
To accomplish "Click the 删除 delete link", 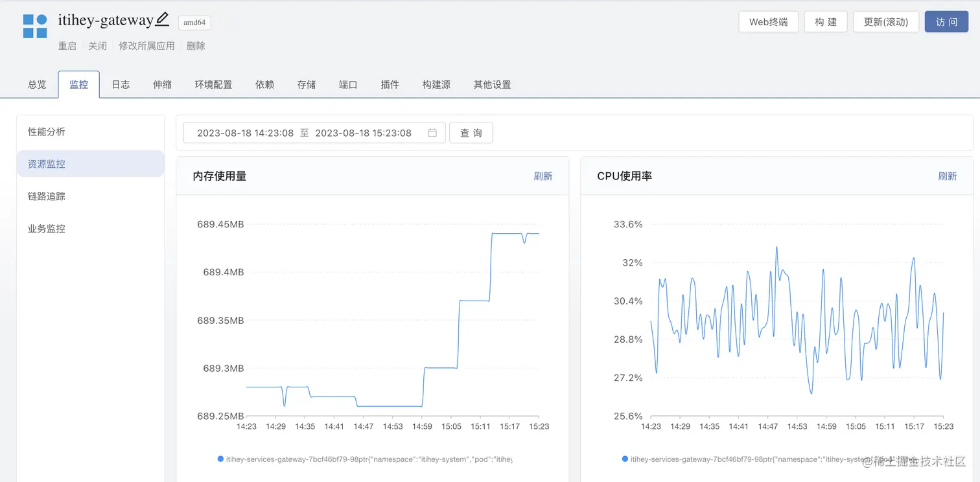I will [196, 46].
